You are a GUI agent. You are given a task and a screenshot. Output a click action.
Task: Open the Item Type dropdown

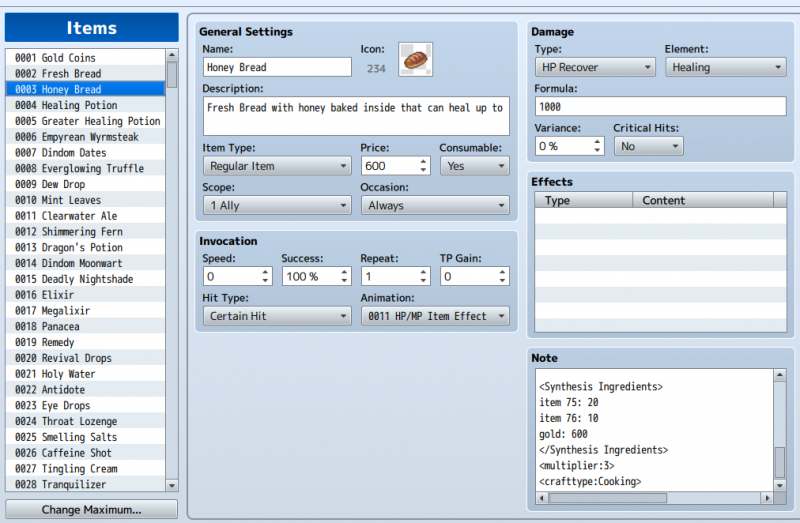277,166
